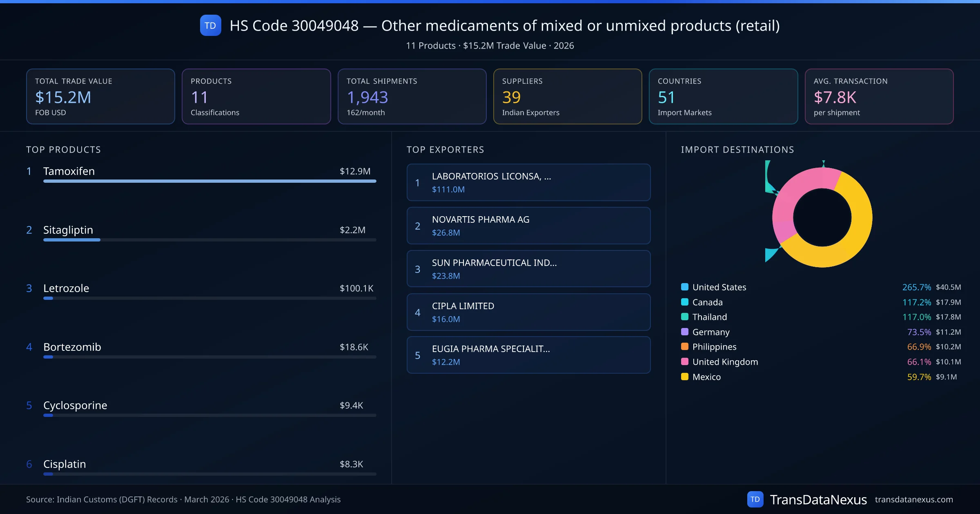Select the Mexico legend color marker

[684, 377]
